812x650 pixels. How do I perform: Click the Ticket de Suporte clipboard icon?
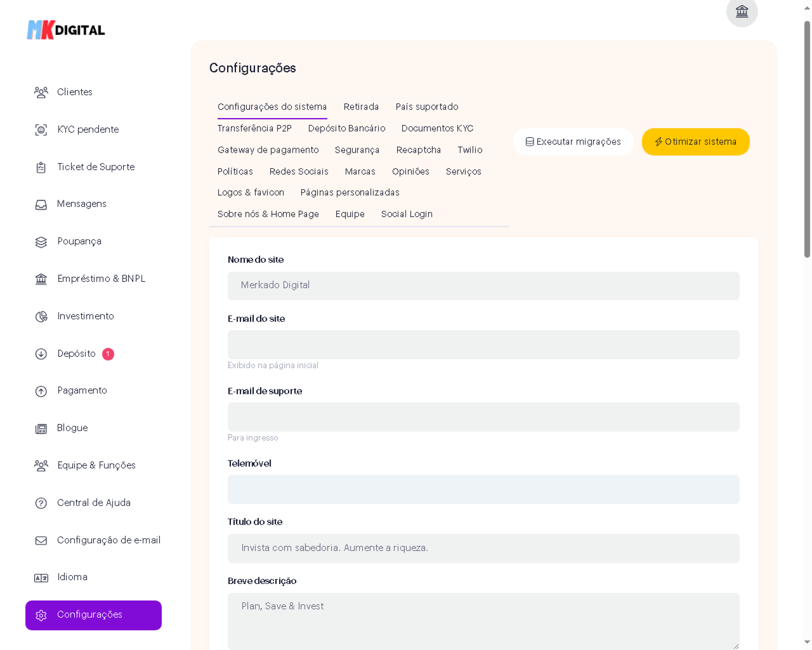click(x=41, y=167)
